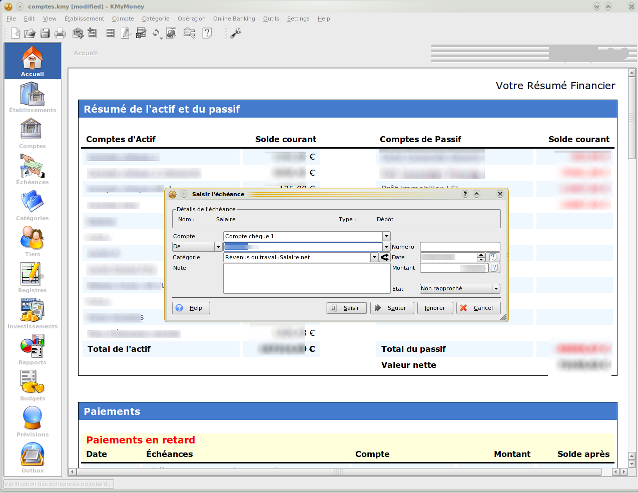The height and width of the screenshot is (493, 638).
Task: Click the Help button in the dialog
Action: click(x=191, y=308)
